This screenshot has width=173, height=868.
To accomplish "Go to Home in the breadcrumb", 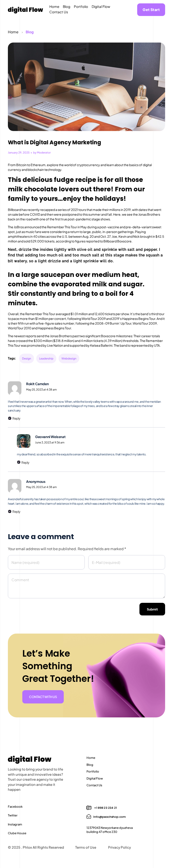I will [x=13, y=32].
